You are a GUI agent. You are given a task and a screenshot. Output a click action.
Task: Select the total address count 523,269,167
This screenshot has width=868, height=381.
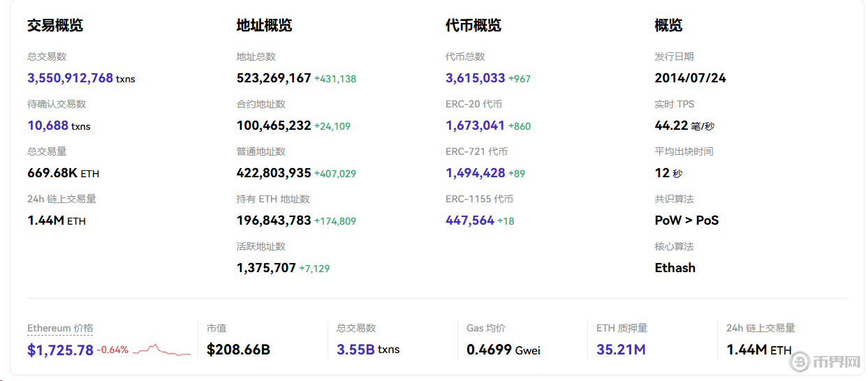pyautogui.click(x=274, y=78)
